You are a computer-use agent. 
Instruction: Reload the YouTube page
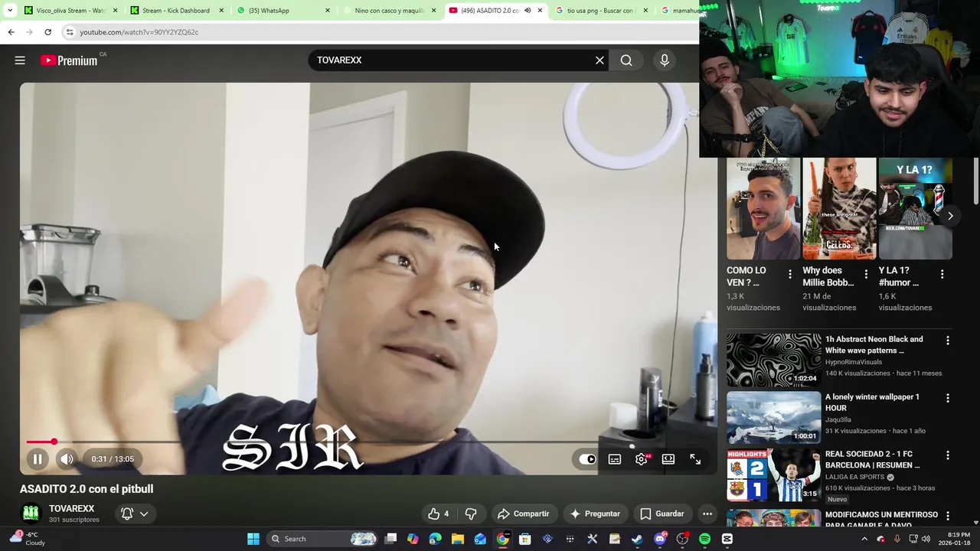click(x=47, y=32)
